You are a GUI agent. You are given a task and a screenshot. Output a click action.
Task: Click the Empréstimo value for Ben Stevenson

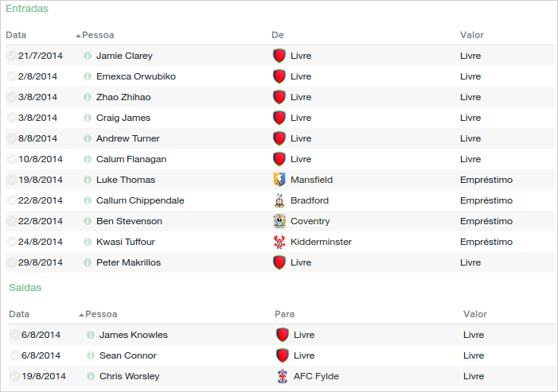coord(486,221)
